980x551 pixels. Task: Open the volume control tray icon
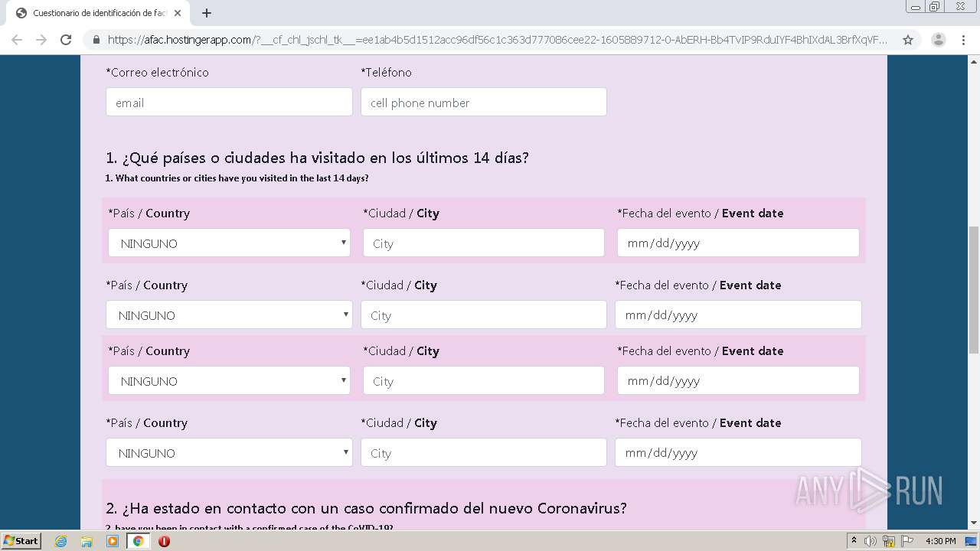tap(871, 541)
